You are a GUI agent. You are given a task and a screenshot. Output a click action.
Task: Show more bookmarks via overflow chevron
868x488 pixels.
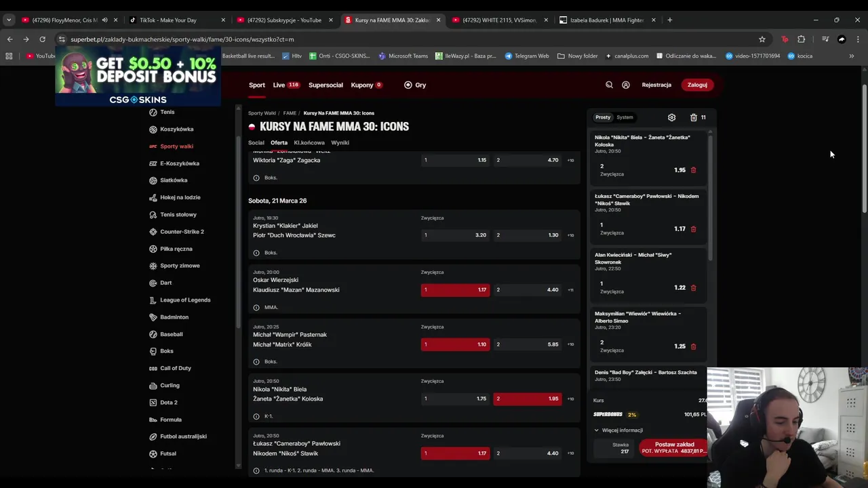coord(852,56)
